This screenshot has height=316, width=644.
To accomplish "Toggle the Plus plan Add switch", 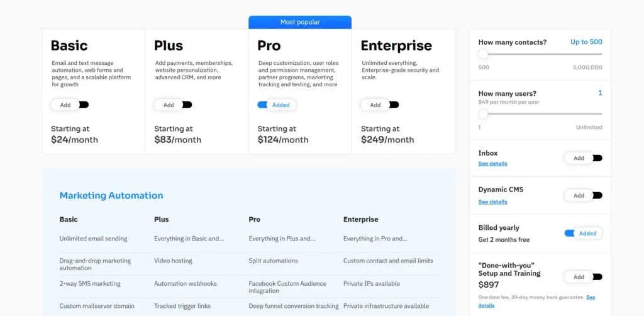I will tap(173, 104).
